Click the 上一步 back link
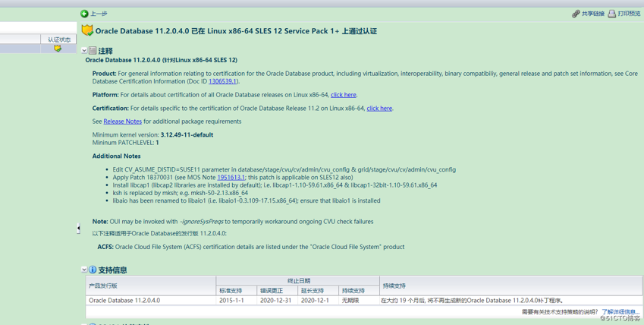This screenshot has height=325, width=644. pyautogui.click(x=99, y=14)
